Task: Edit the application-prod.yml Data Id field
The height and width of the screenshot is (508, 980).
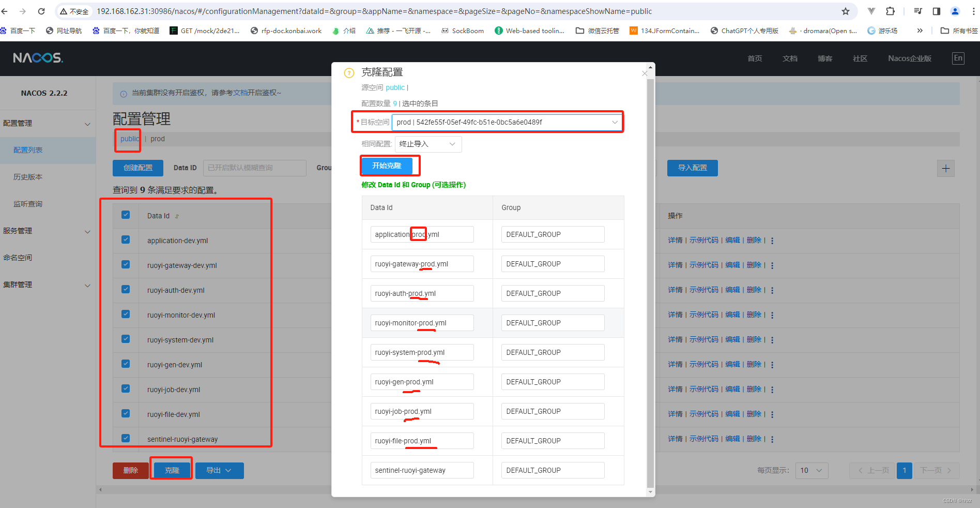Action: point(422,234)
